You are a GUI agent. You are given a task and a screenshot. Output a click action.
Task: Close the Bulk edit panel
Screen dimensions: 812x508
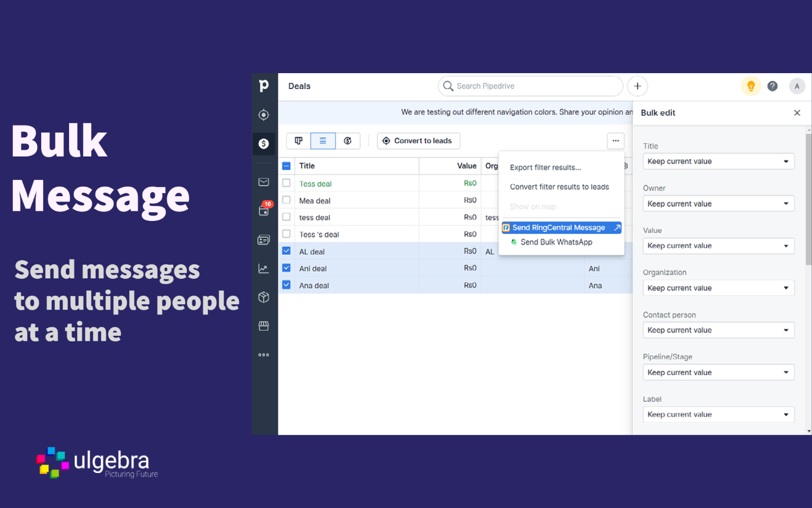click(797, 113)
